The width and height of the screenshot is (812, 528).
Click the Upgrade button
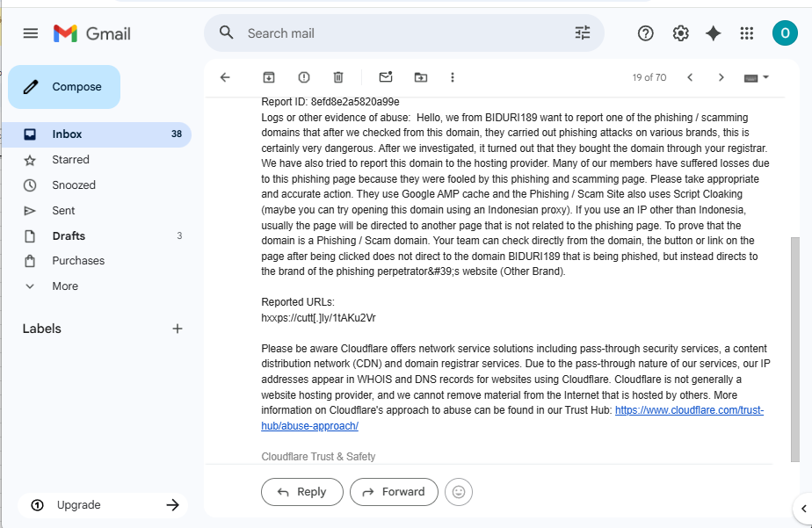pyautogui.click(x=103, y=504)
